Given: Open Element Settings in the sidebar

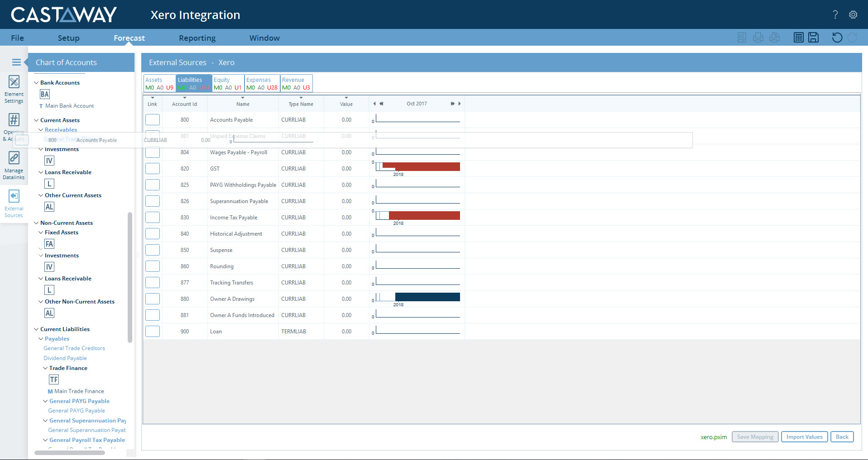Looking at the screenshot, I should pos(14,90).
